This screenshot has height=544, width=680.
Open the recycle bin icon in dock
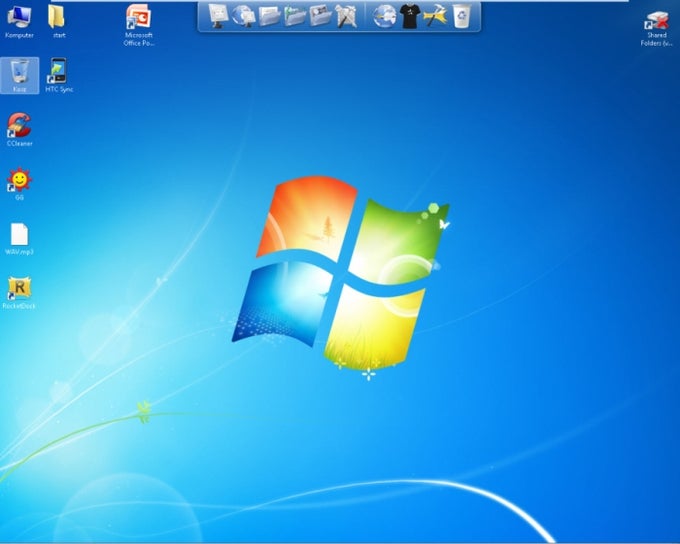(x=461, y=16)
